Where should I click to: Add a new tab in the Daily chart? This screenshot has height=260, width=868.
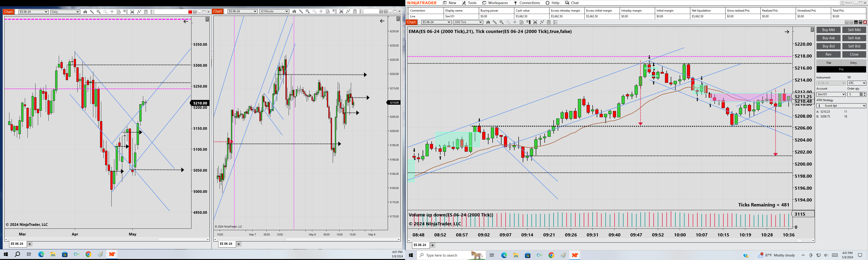30,244
